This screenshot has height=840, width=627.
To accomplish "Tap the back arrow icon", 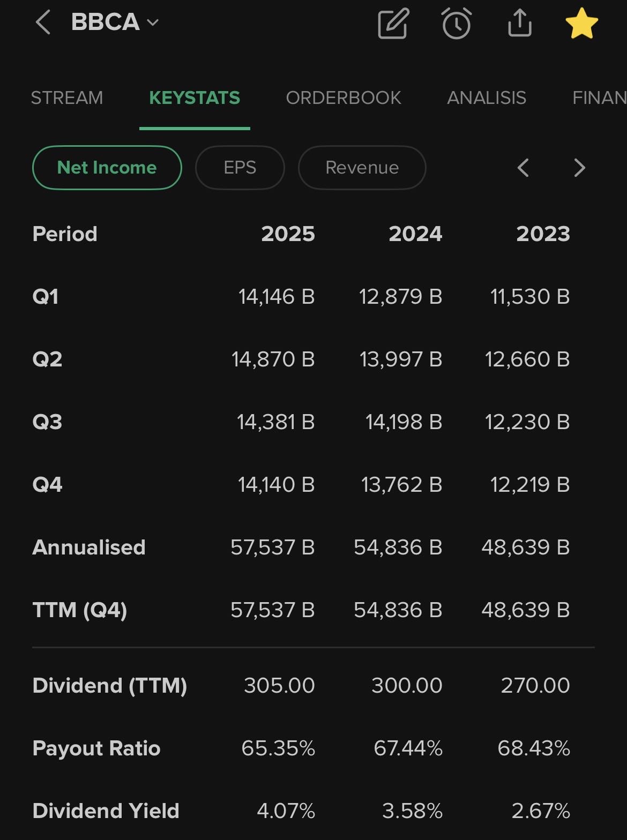I will point(43,23).
